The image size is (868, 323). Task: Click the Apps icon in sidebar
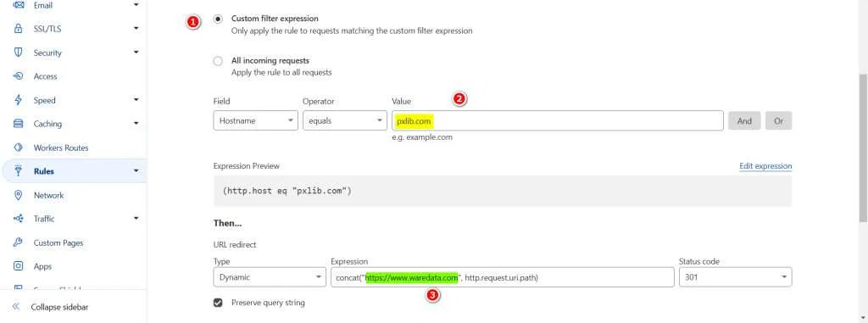click(x=19, y=266)
